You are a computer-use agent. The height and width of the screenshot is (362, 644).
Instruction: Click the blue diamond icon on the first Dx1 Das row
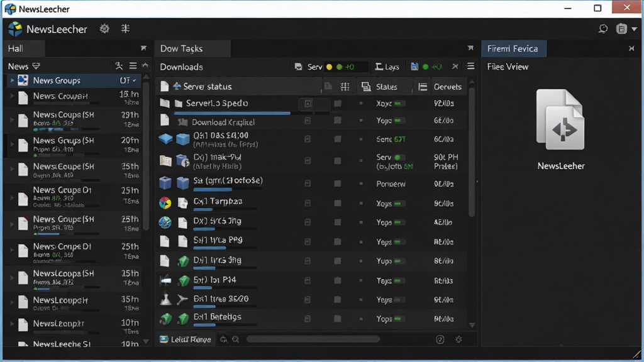point(165,139)
